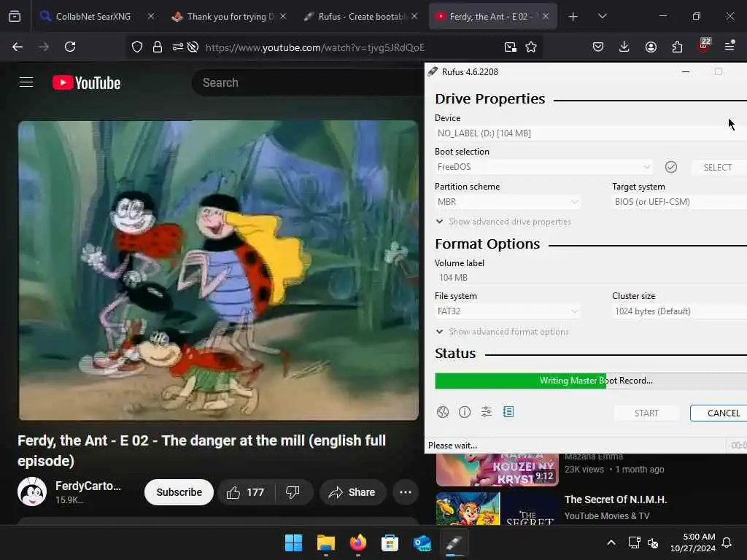
Task: Open the tracking protection shield icon
Action: [137, 47]
